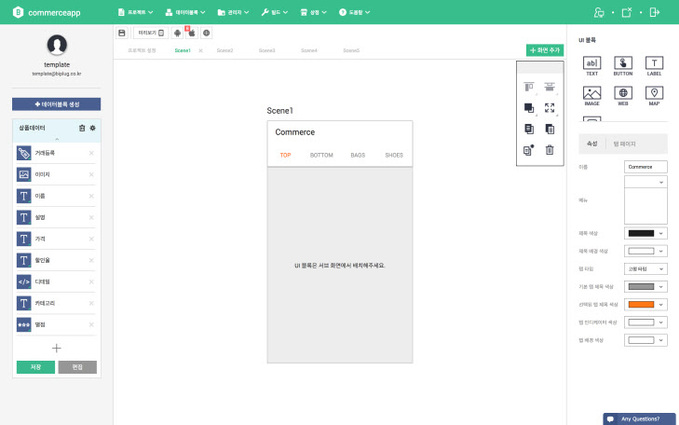This screenshot has width=679, height=425.
Task: Open the 도움말 menu
Action: pyautogui.click(x=354, y=12)
